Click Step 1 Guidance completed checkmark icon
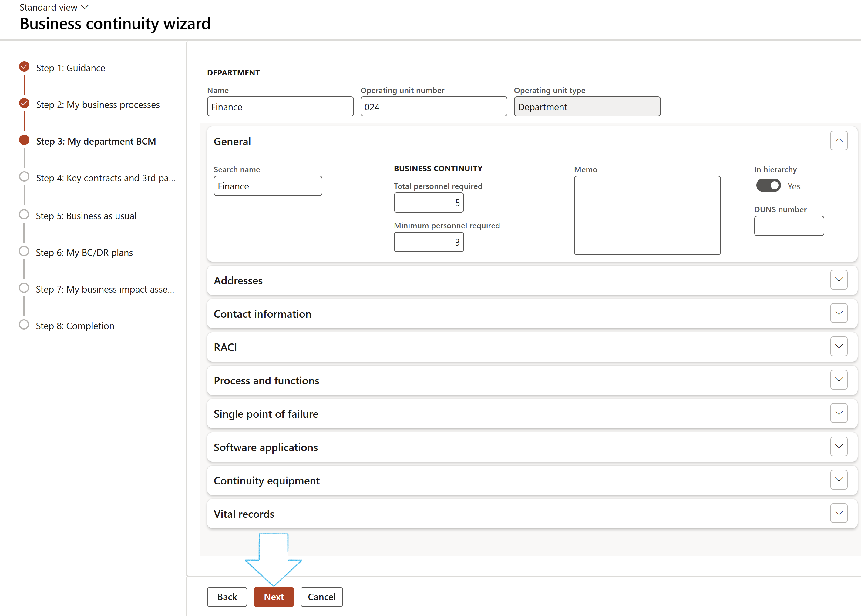861x616 pixels. click(x=24, y=67)
